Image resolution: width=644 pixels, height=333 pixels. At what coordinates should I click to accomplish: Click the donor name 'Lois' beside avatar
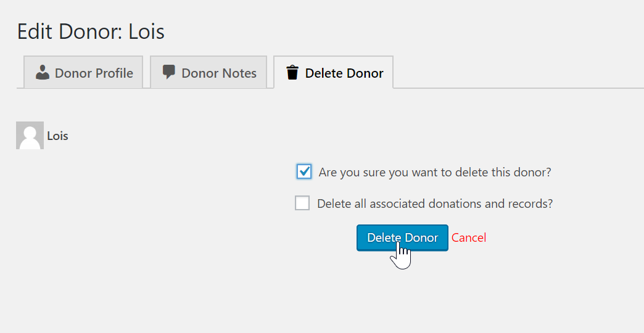pyautogui.click(x=57, y=136)
